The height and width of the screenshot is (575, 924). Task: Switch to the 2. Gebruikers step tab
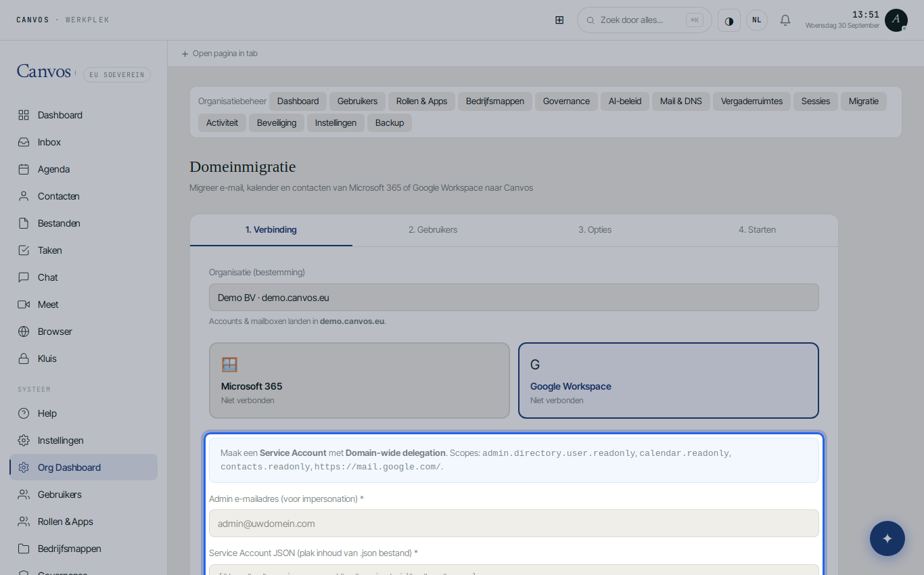(x=433, y=230)
